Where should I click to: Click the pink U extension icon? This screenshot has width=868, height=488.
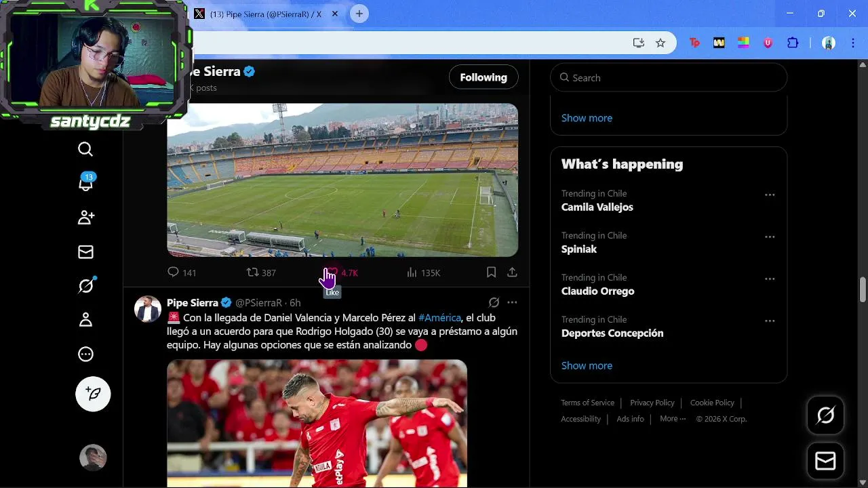768,43
